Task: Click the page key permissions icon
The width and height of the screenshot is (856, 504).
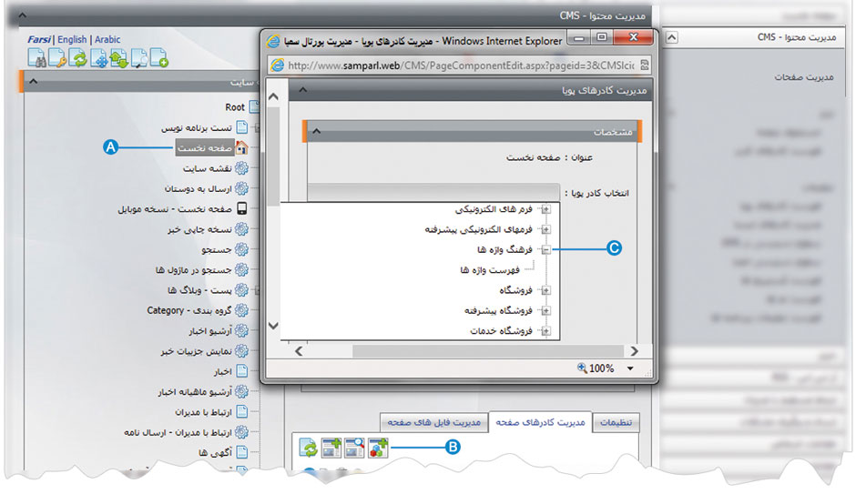Action: pyautogui.click(x=57, y=60)
